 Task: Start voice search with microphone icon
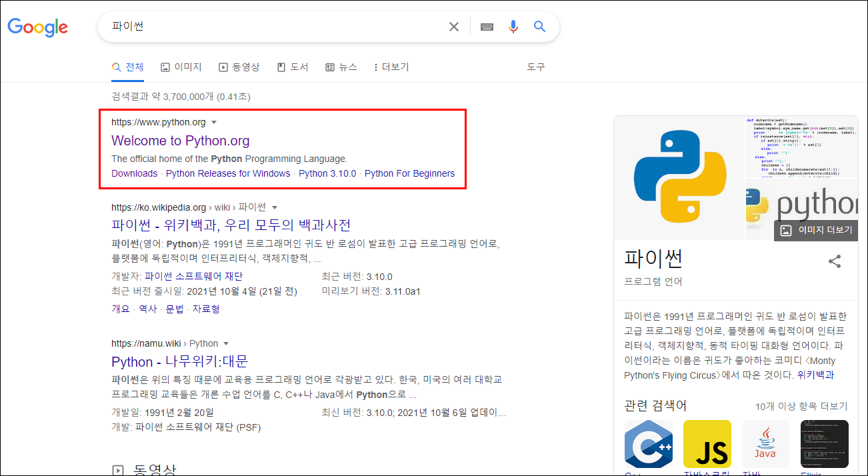tap(513, 27)
